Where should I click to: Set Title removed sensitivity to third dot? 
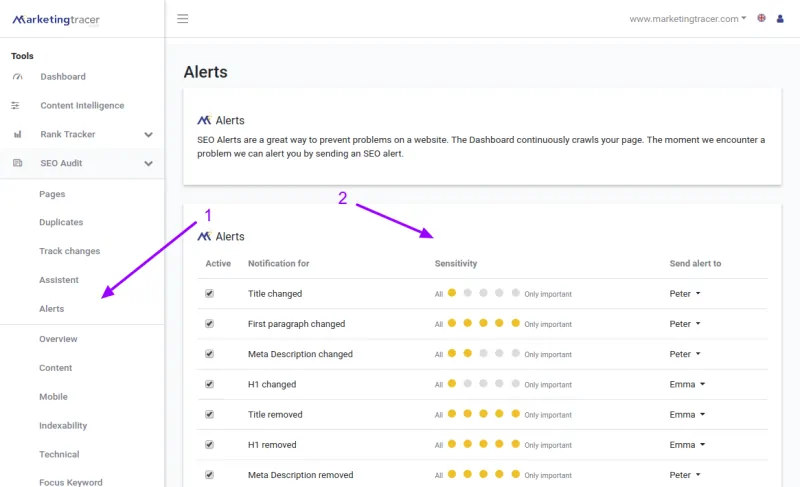[483, 414]
